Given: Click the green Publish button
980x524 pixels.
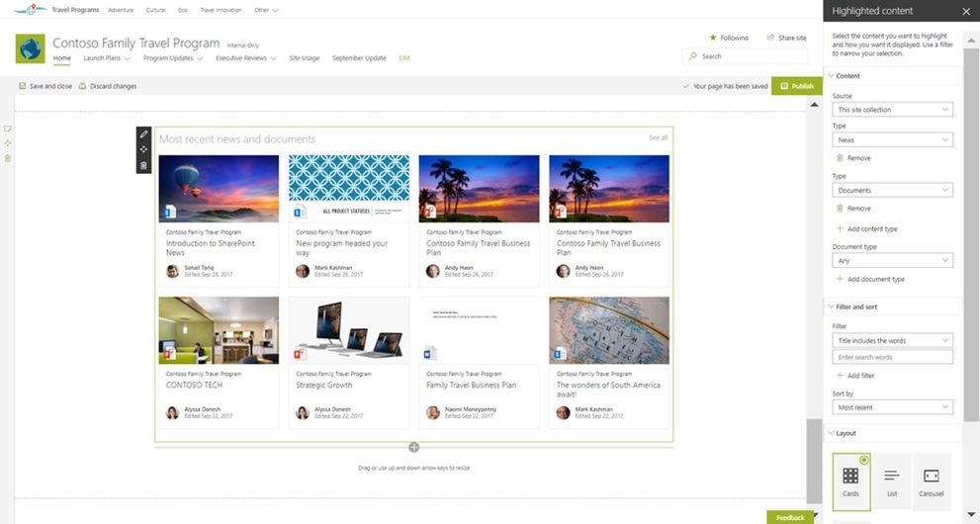Looking at the screenshot, I should pyautogui.click(x=797, y=86).
